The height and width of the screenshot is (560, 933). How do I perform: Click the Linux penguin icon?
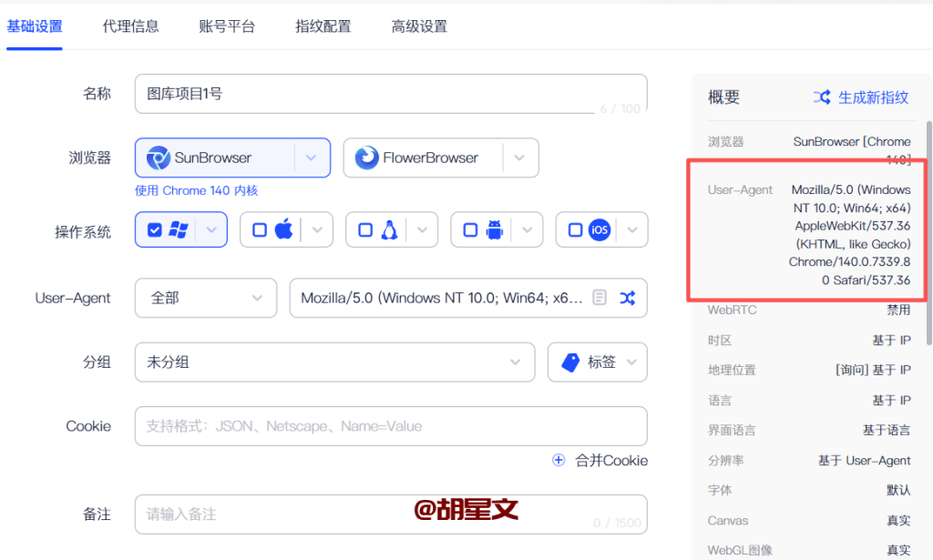(x=391, y=230)
